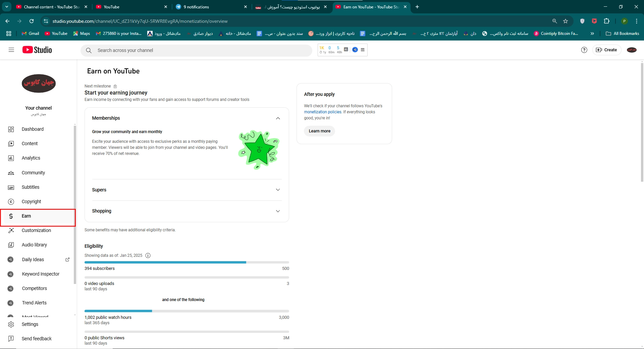Click the YouTube Studio logo
Screen dimensions: 644x349
coord(37,50)
